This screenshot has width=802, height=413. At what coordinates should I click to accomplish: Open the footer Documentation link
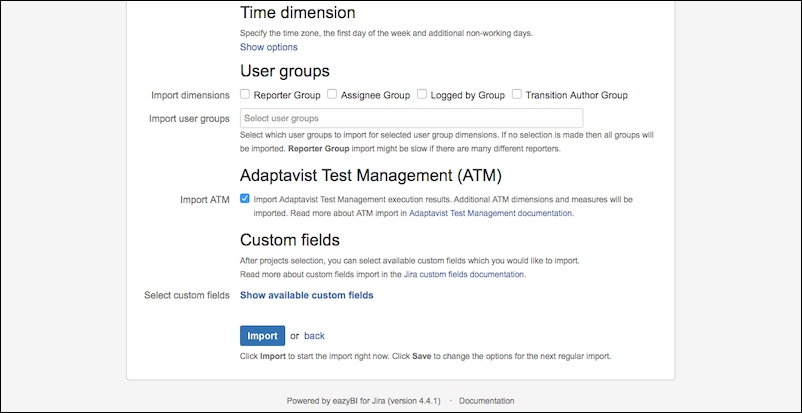click(487, 401)
